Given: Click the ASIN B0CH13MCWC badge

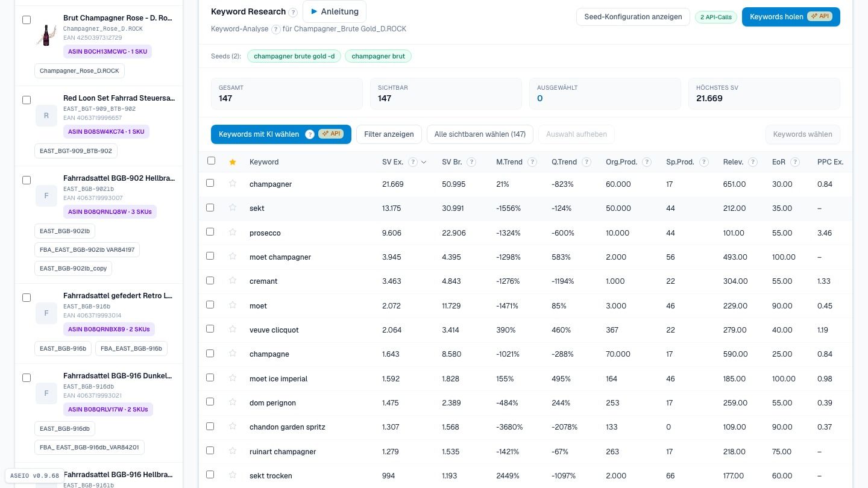Looking at the screenshot, I should coord(108,52).
